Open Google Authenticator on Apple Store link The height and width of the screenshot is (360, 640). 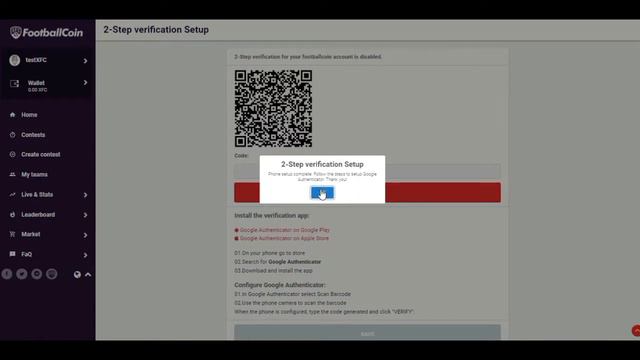tap(284, 238)
